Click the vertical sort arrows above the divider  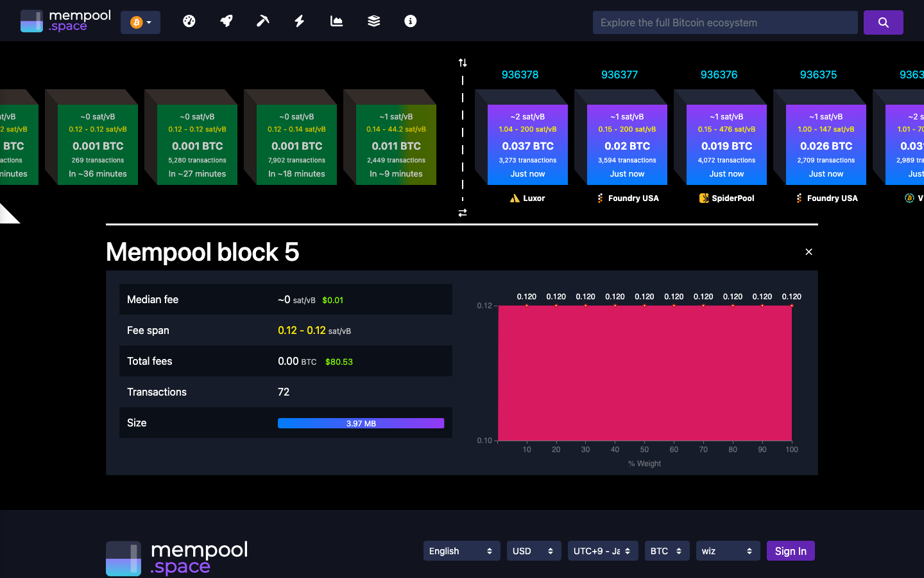click(463, 62)
